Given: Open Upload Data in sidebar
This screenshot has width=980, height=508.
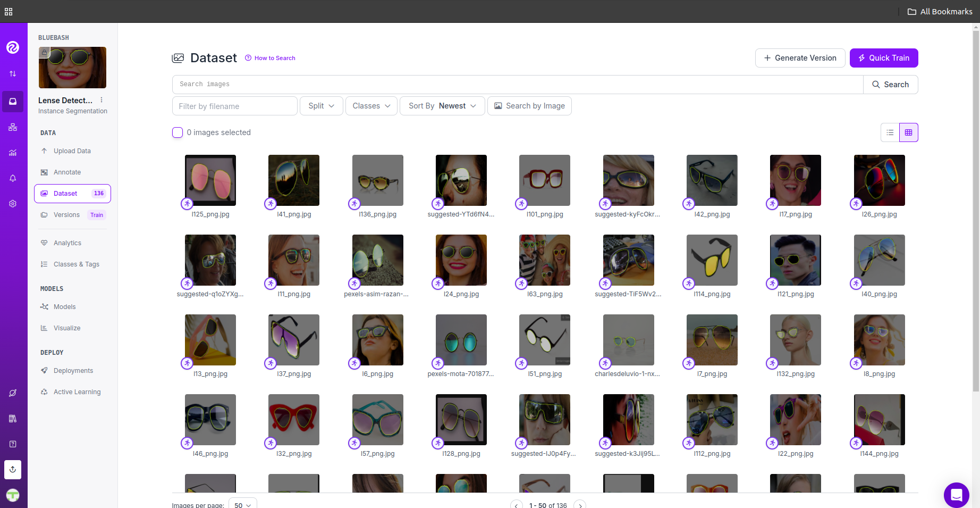Looking at the screenshot, I should point(72,151).
